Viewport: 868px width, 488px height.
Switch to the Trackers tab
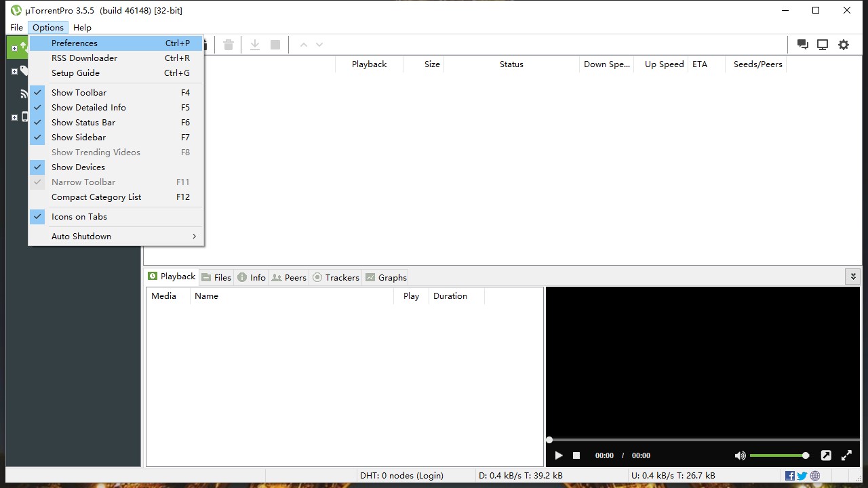coord(336,277)
